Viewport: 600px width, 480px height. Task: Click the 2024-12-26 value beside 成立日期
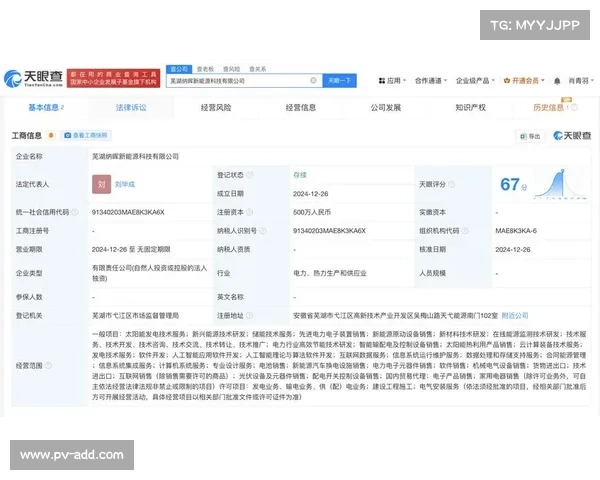311,194
